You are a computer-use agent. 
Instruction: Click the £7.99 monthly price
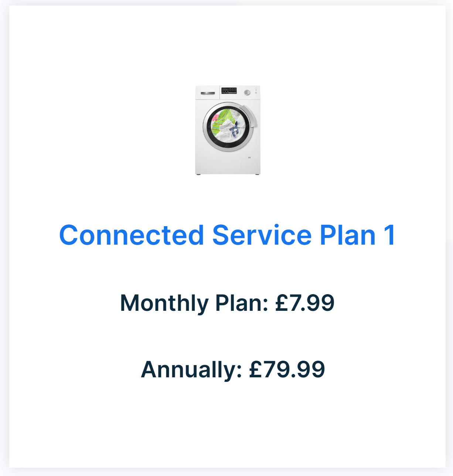305,303
